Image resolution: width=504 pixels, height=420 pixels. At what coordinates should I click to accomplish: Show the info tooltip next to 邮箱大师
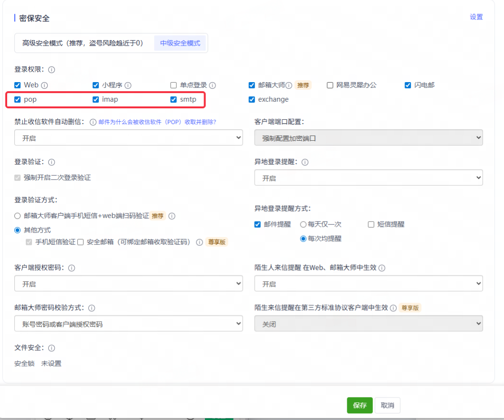pos(289,85)
